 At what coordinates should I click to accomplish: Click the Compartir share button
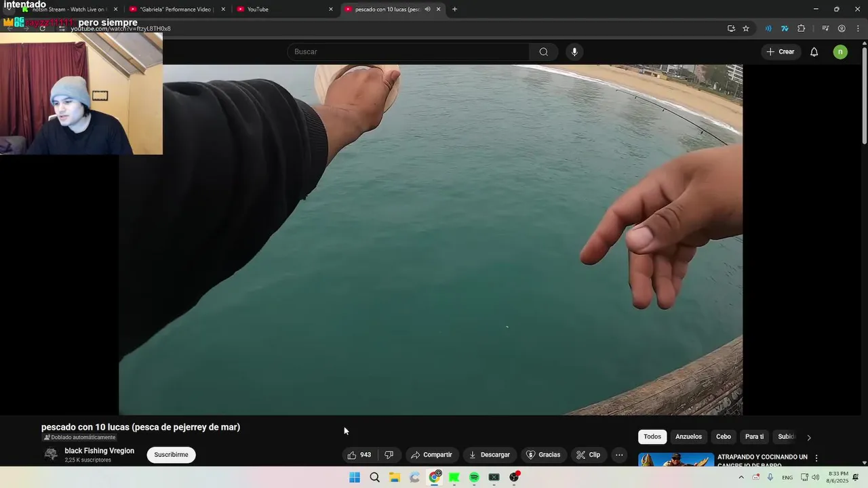click(x=431, y=455)
